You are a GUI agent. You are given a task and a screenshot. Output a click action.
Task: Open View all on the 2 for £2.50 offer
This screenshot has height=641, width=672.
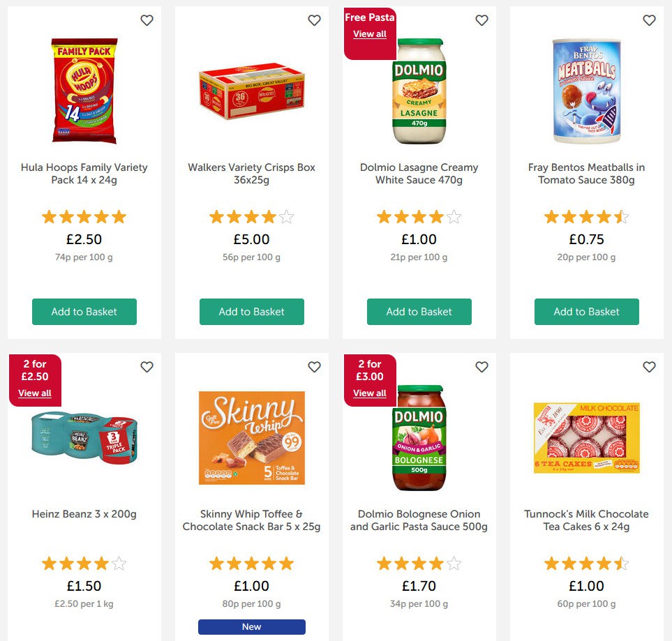34,393
